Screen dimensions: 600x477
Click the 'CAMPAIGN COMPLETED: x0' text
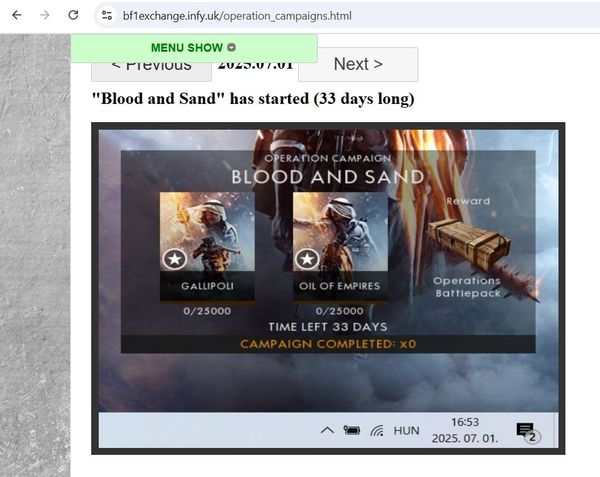pyautogui.click(x=328, y=344)
